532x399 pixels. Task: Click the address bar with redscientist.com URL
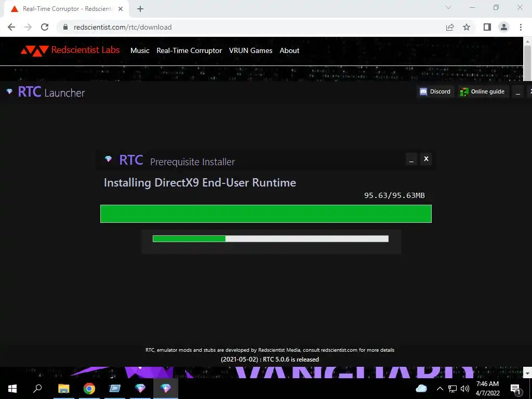251,27
